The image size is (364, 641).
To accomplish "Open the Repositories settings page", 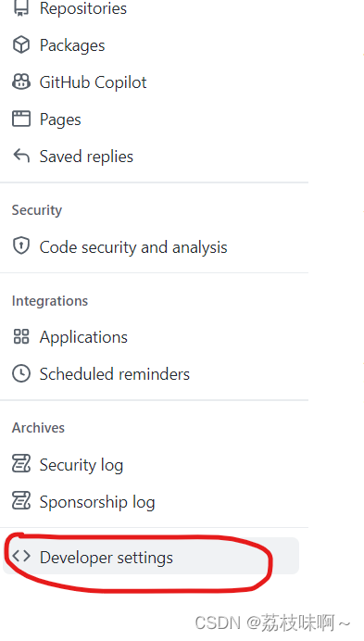I will click(x=83, y=8).
